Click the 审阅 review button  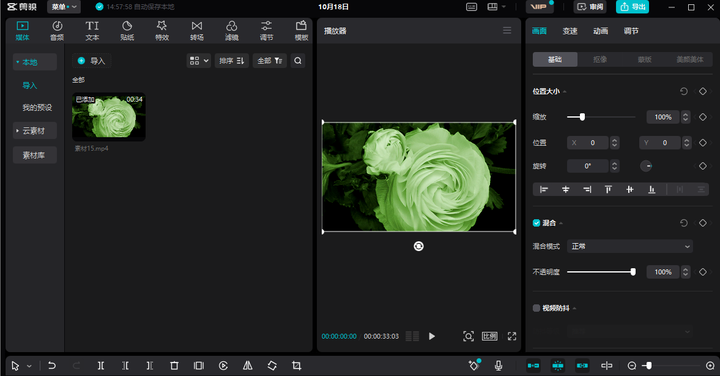coord(590,6)
